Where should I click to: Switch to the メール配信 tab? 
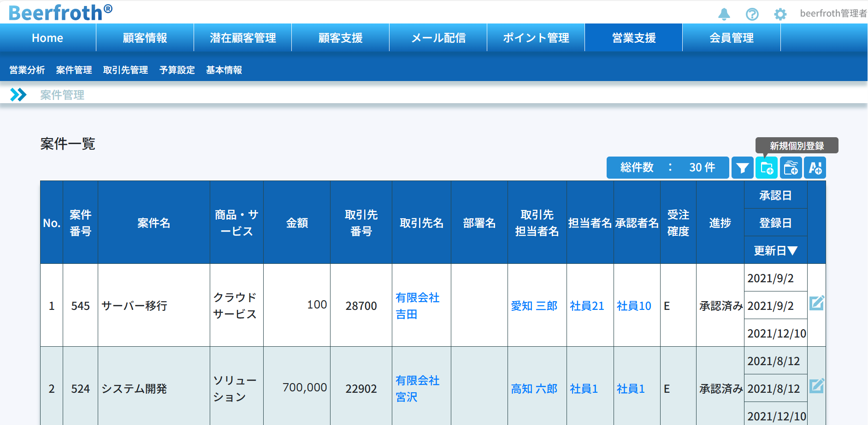(x=438, y=38)
